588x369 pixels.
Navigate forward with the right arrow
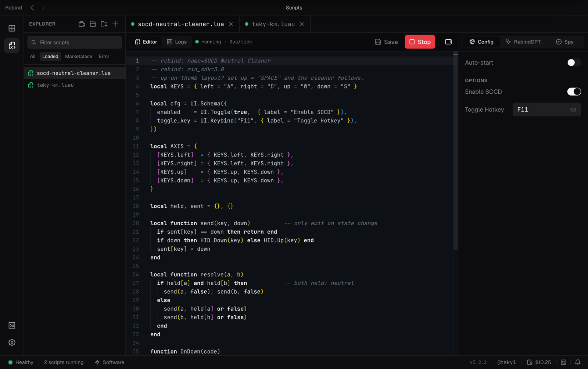(x=43, y=7)
